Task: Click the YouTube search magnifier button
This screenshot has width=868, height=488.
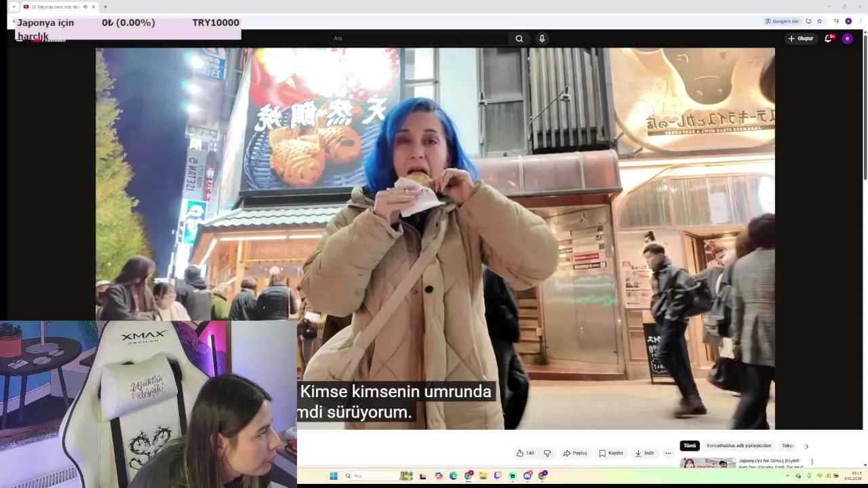Action: click(519, 39)
